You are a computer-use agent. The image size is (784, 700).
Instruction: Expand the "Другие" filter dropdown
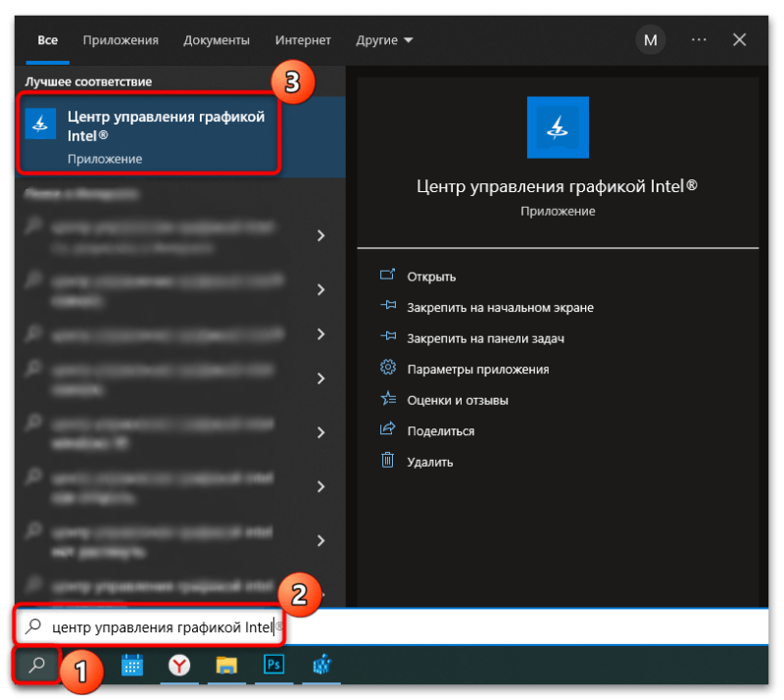coord(384,40)
